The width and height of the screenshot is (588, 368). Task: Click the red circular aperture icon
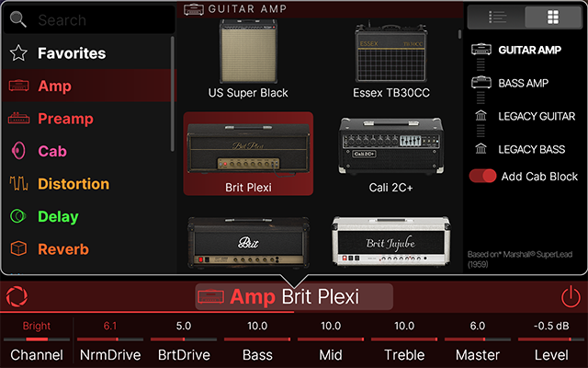pyautogui.click(x=17, y=296)
